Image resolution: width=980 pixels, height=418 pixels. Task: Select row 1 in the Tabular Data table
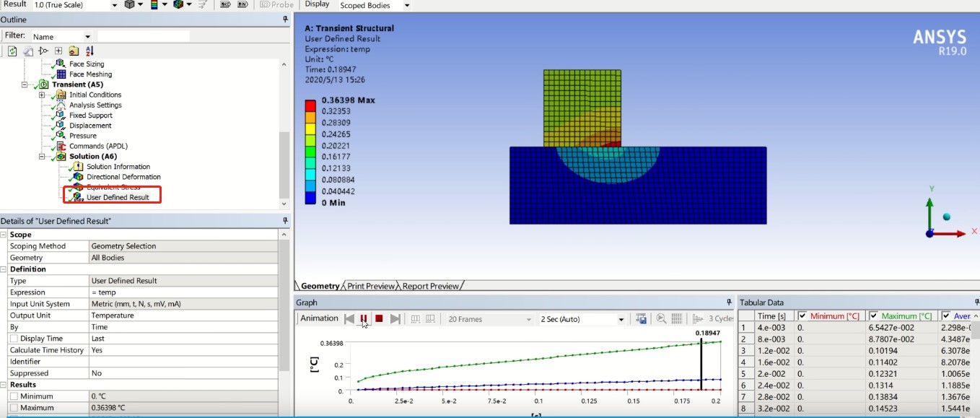[x=745, y=328]
